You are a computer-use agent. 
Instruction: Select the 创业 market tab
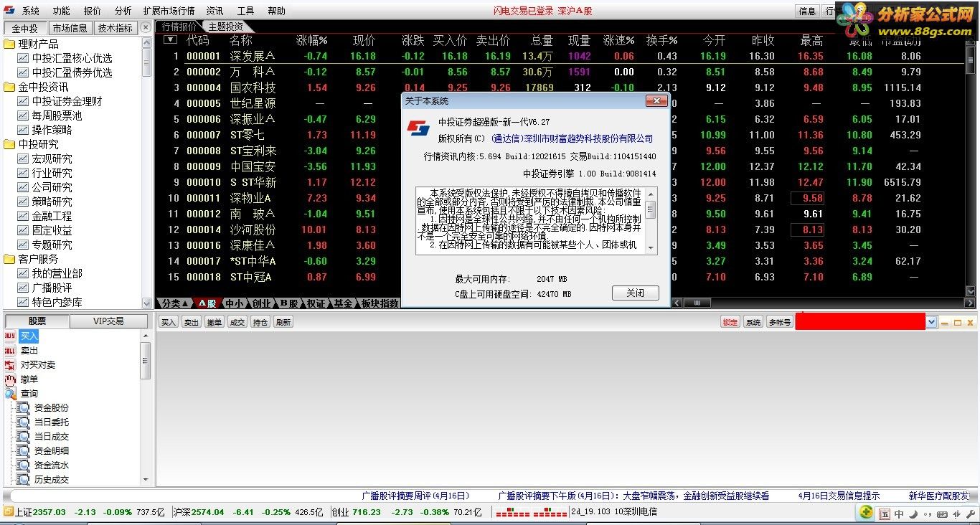tap(261, 303)
